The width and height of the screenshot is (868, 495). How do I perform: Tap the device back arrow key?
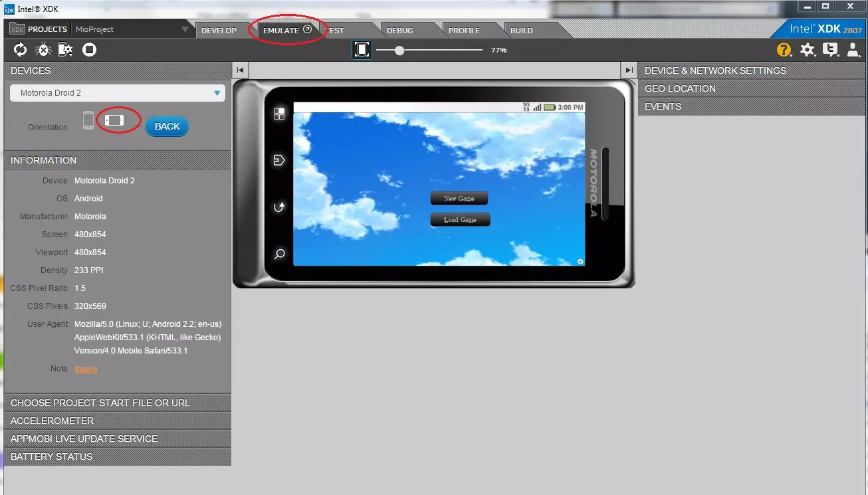(x=279, y=207)
